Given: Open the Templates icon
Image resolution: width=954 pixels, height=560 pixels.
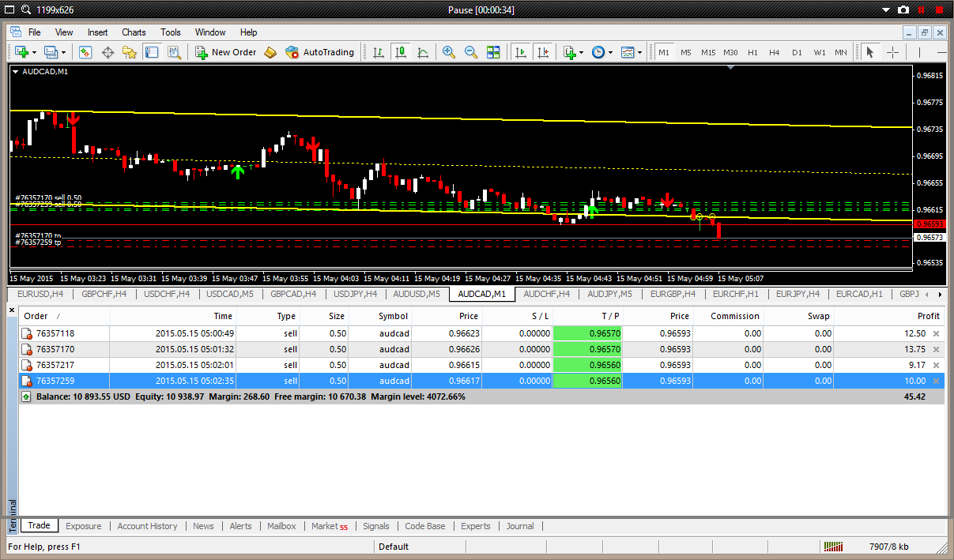Looking at the screenshot, I should (x=628, y=52).
